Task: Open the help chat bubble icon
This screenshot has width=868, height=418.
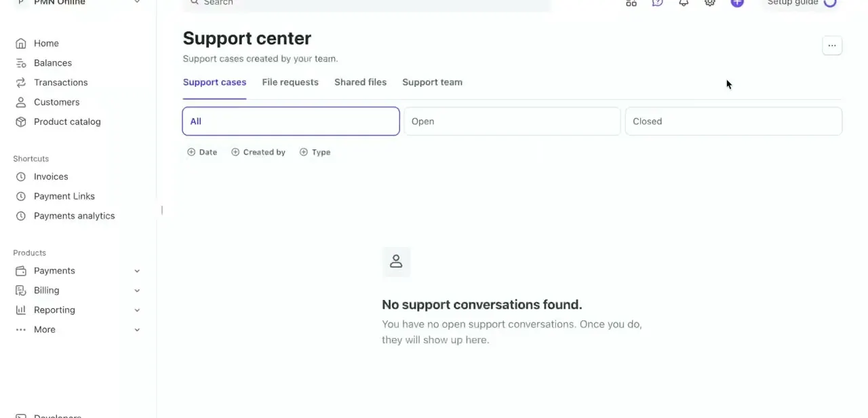Action: click(657, 3)
